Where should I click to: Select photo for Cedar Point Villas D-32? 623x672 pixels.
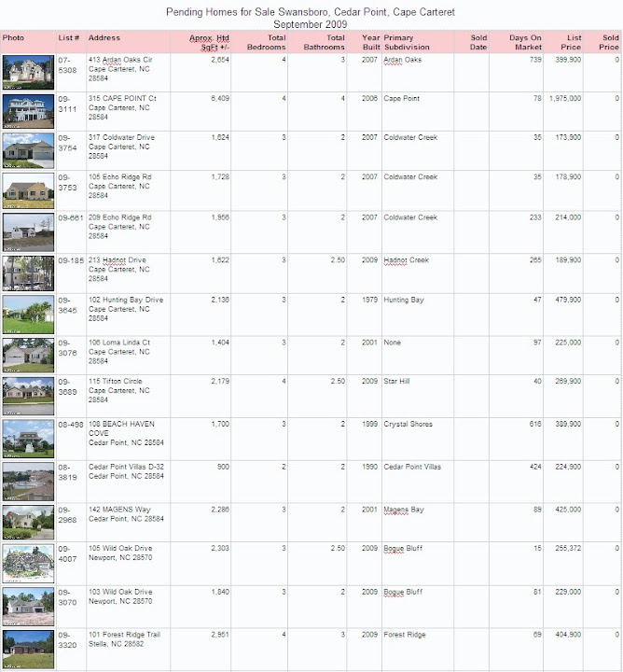28,482
